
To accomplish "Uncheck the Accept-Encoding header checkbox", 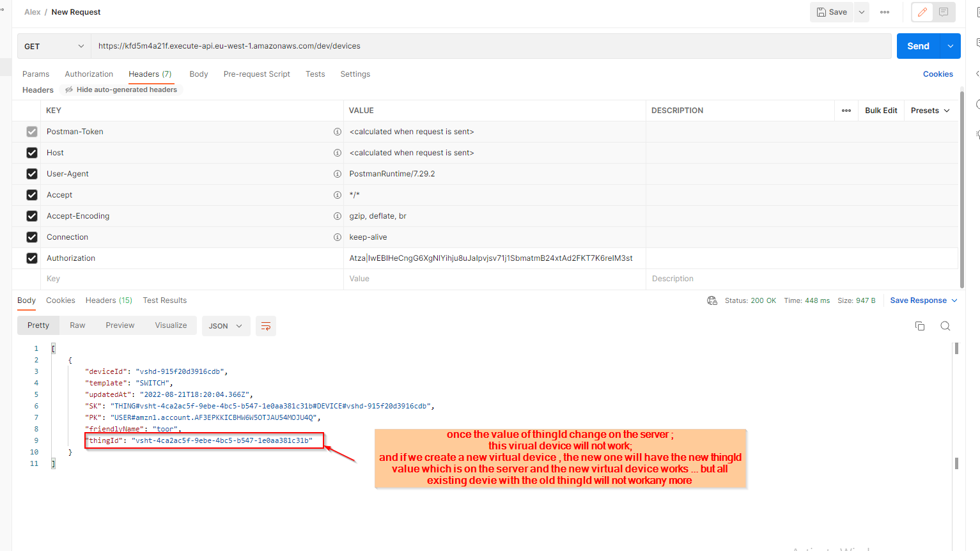I will [31, 215].
